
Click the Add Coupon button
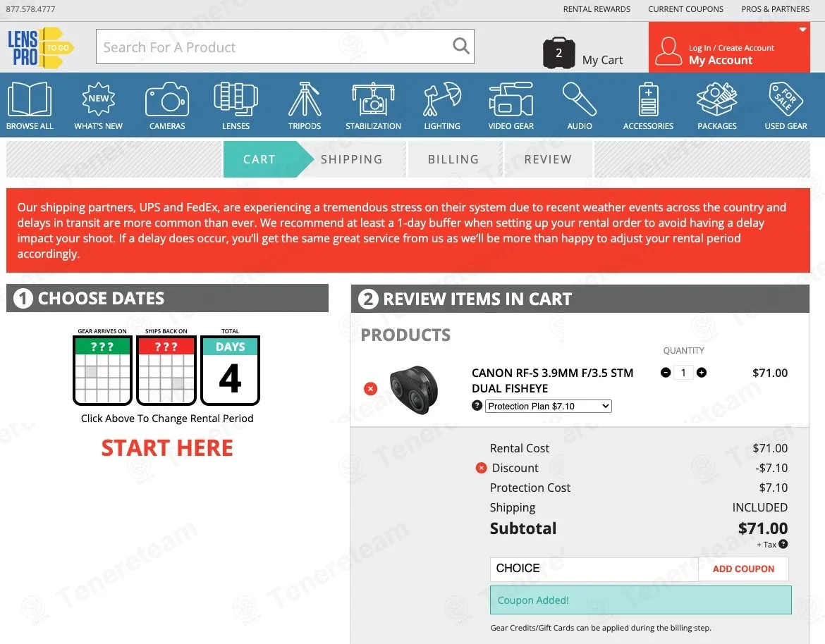point(743,569)
